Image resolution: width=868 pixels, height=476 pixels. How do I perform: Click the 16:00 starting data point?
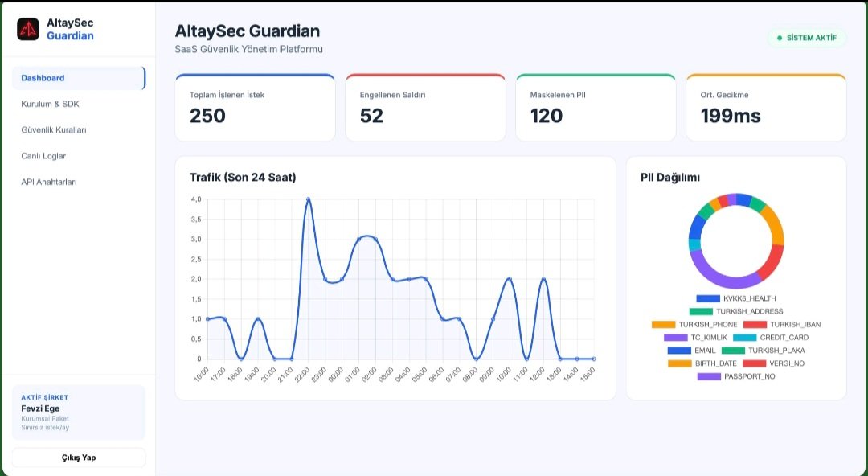point(207,319)
